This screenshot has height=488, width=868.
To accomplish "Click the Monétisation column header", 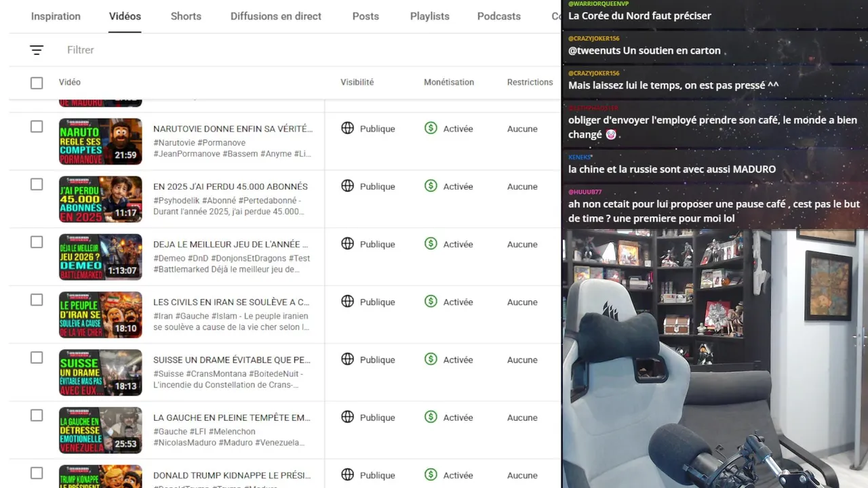I will (x=449, y=82).
